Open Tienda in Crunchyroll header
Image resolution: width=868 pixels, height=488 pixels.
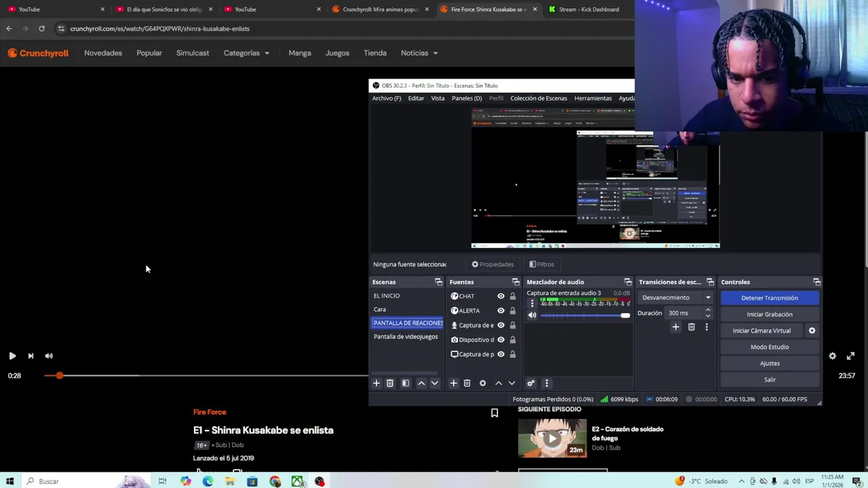tap(375, 53)
